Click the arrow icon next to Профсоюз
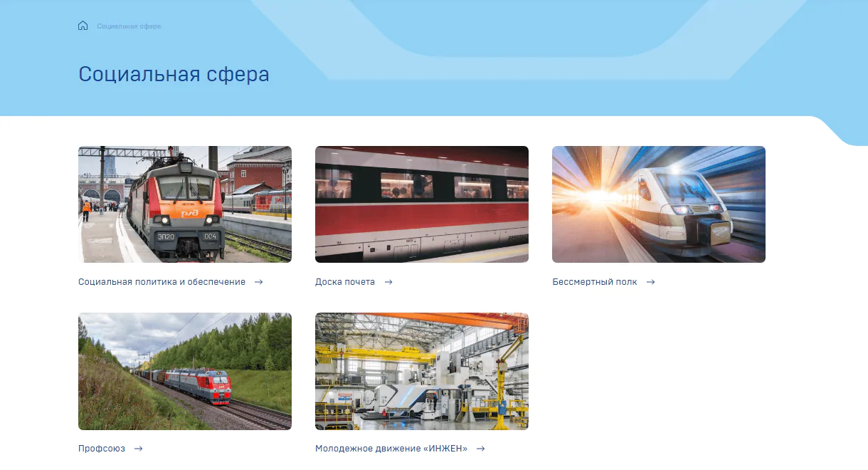Viewport: 868px width, 470px height. (139, 449)
